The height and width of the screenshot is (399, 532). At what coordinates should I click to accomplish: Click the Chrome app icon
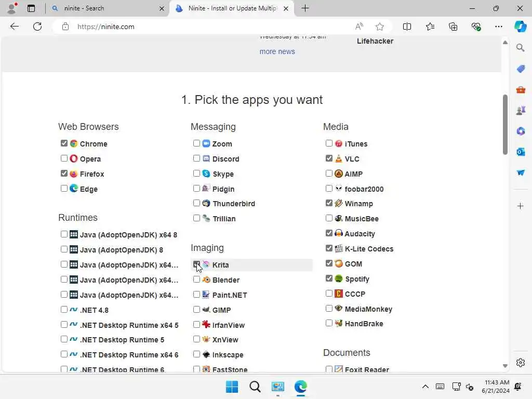(x=74, y=143)
